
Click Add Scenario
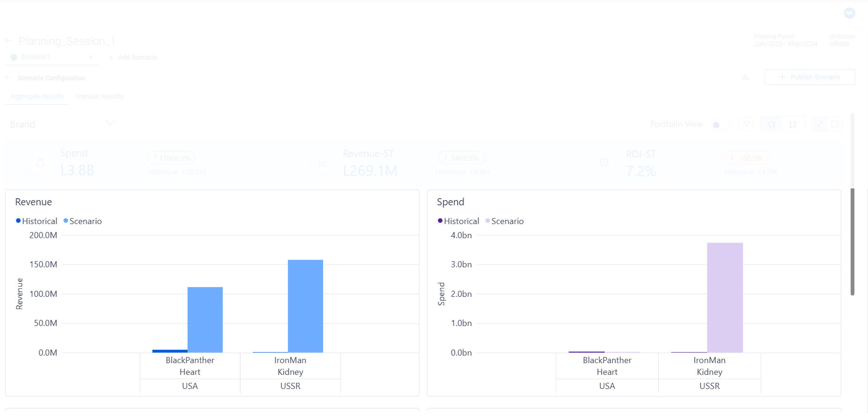pos(133,57)
